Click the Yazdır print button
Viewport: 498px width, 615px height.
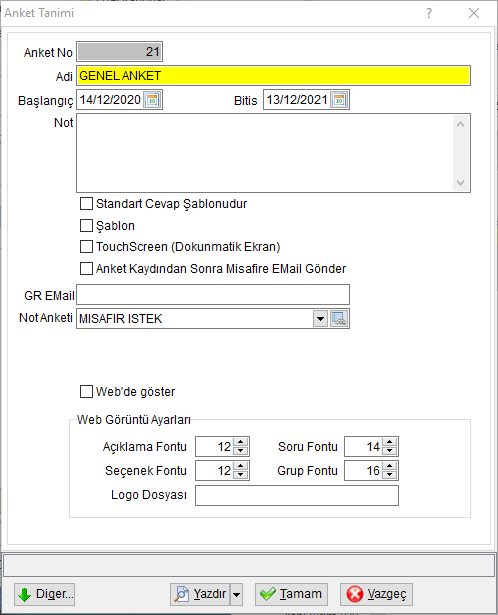click(200, 594)
